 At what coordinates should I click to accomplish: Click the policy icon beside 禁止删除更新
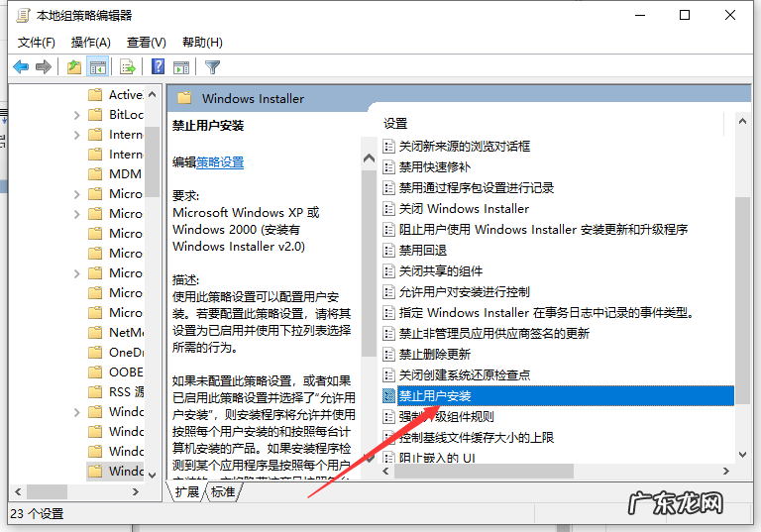pyautogui.click(x=388, y=354)
